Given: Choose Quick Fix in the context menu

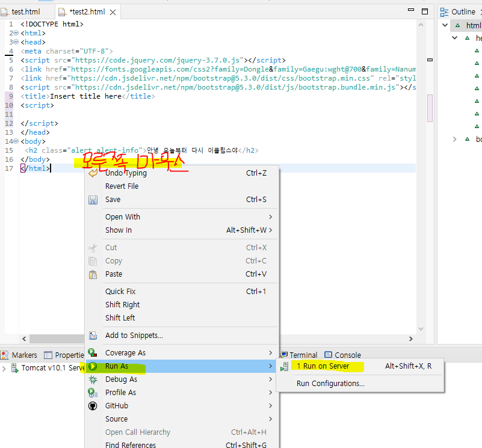Looking at the screenshot, I should [x=182, y=292].
